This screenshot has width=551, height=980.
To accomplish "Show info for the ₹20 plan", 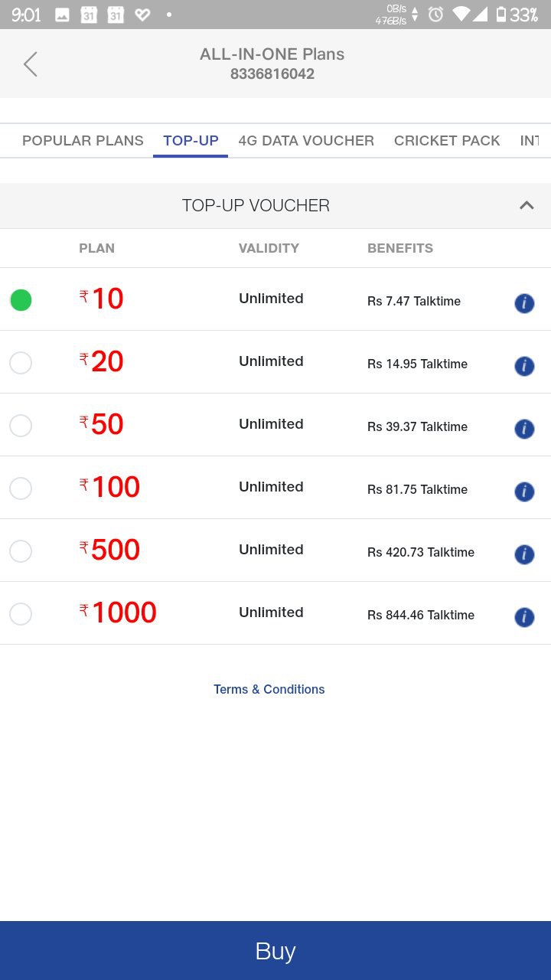I will point(524,366).
